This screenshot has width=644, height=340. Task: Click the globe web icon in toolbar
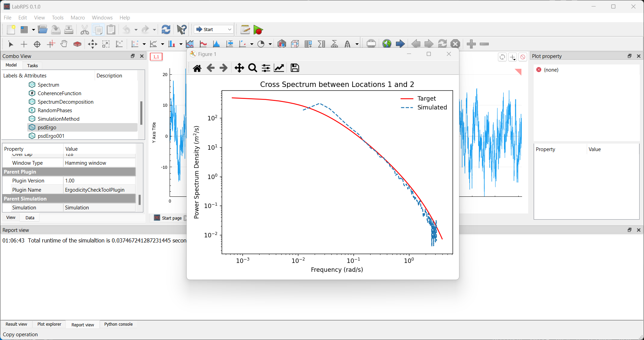pos(387,44)
